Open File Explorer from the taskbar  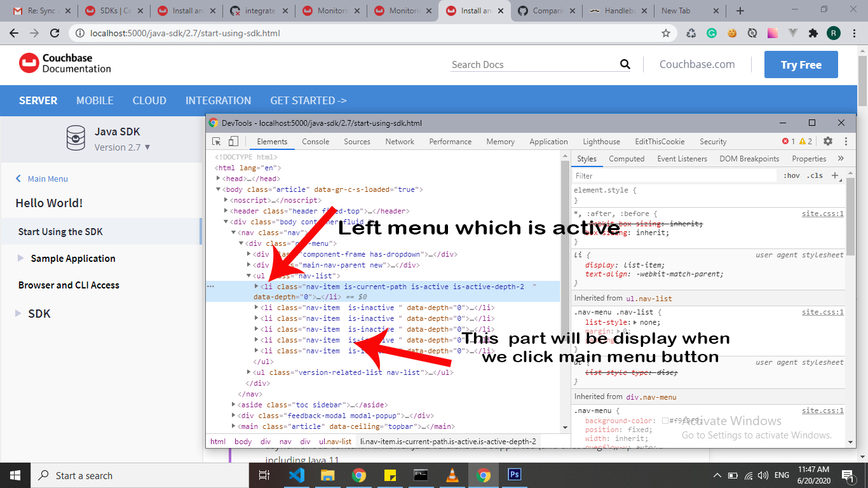click(x=328, y=475)
